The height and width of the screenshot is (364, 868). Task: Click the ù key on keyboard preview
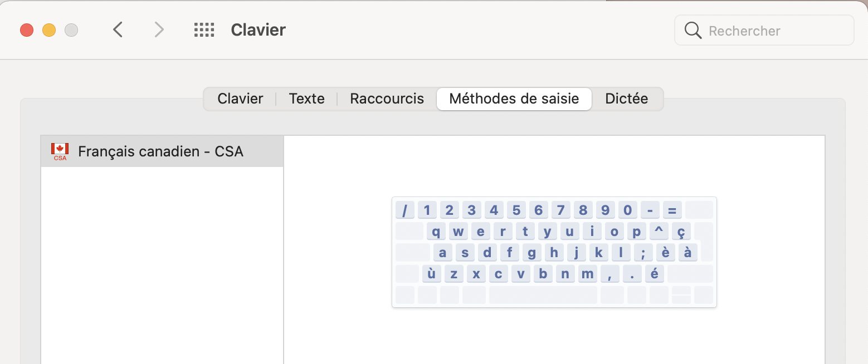(x=431, y=274)
